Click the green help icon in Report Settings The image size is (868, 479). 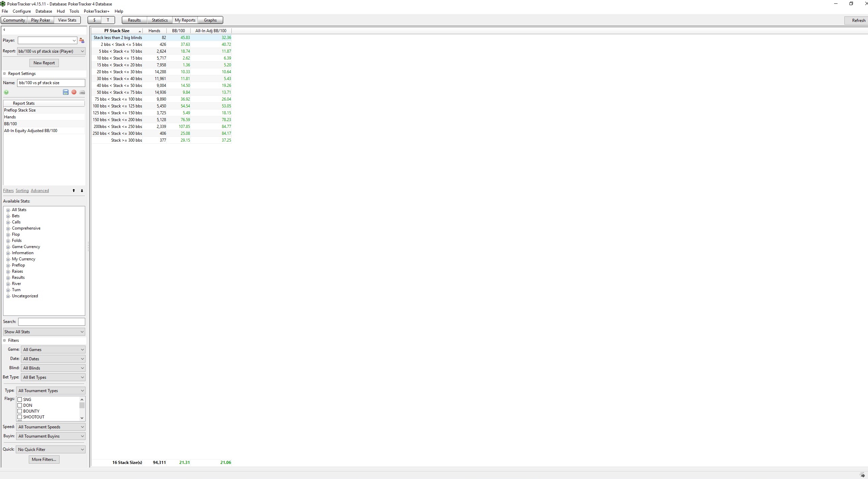pos(6,92)
